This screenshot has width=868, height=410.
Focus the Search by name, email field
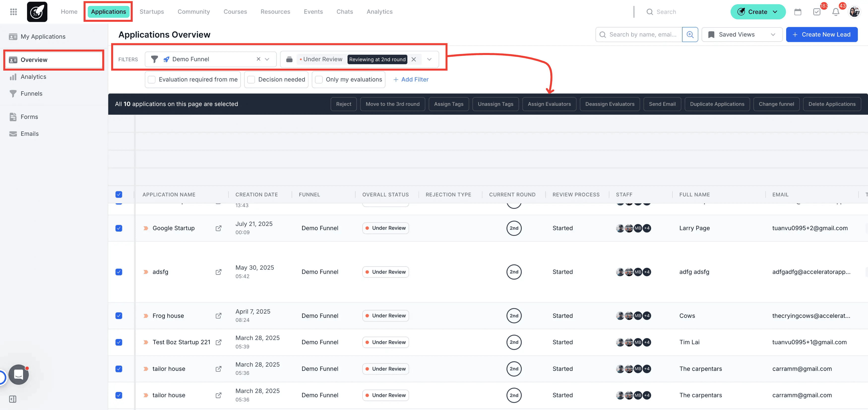(x=639, y=35)
